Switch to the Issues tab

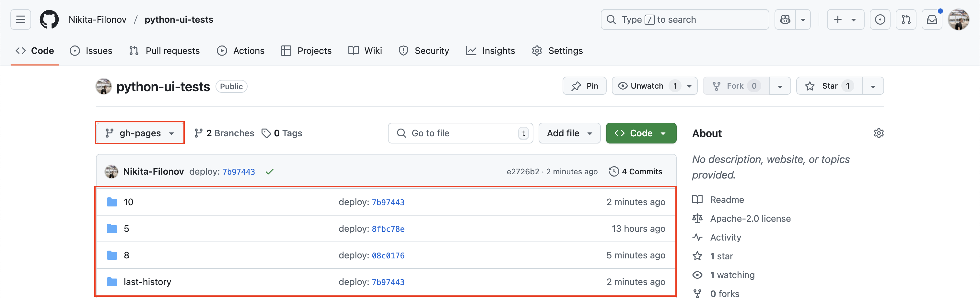click(x=91, y=51)
